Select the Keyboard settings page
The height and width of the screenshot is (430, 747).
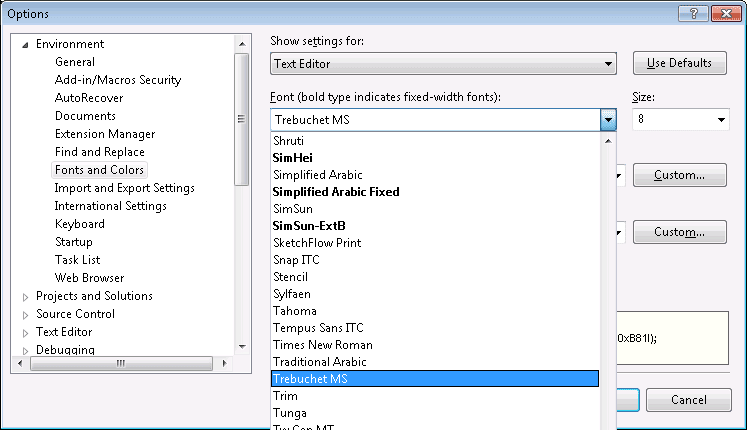point(80,224)
